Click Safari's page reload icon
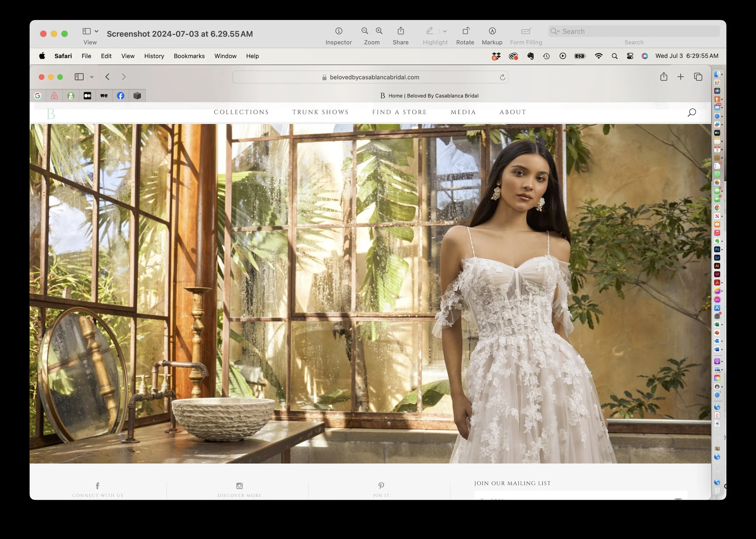756x539 pixels. point(502,77)
